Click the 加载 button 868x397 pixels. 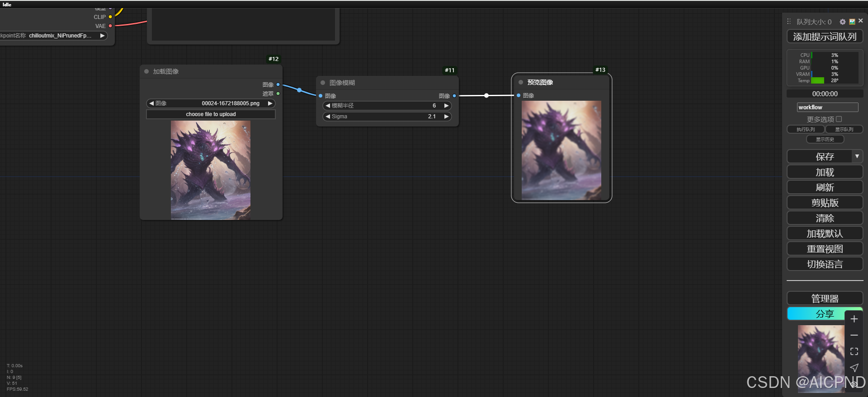click(825, 172)
